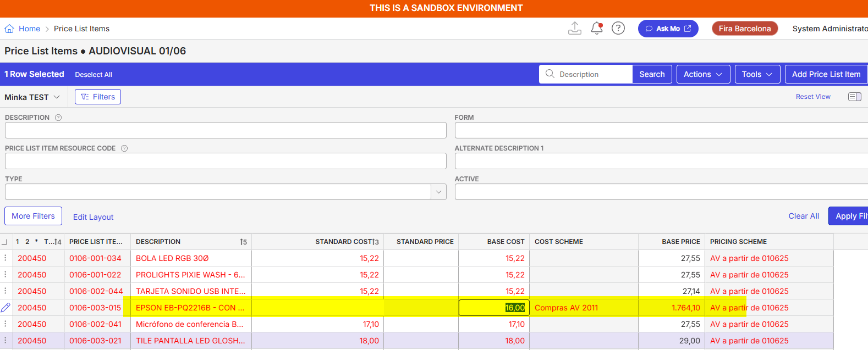Click the TILE PANTALLA LED GLOSH... description cell
This screenshot has width=868, height=350.
[x=191, y=341]
